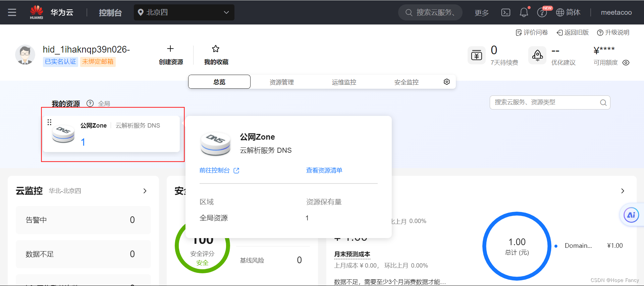
Task: Open the hamburger navigation menu
Action: [12, 12]
